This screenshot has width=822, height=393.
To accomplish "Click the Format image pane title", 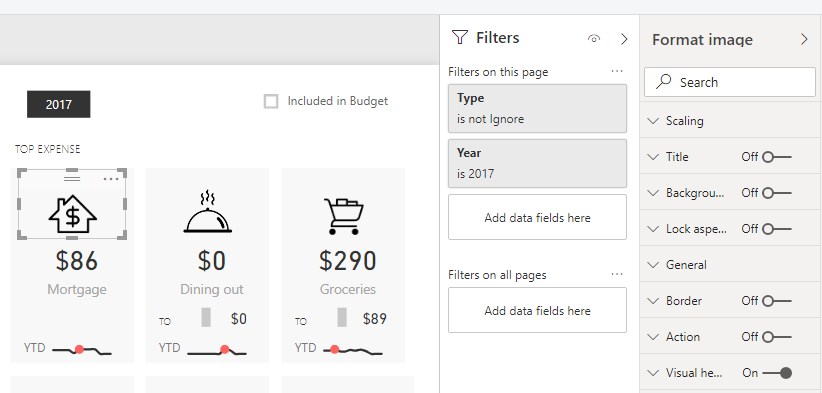I will point(702,40).
